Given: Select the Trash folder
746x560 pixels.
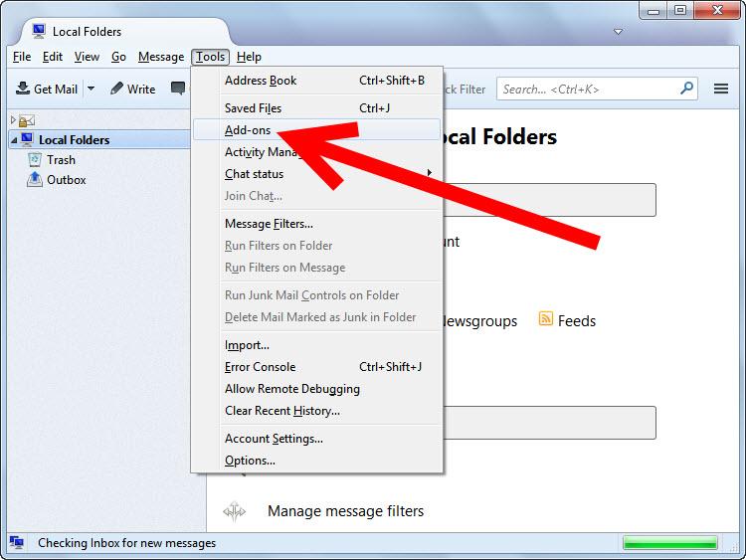Looking at the screenshot, I should [61, 160].
